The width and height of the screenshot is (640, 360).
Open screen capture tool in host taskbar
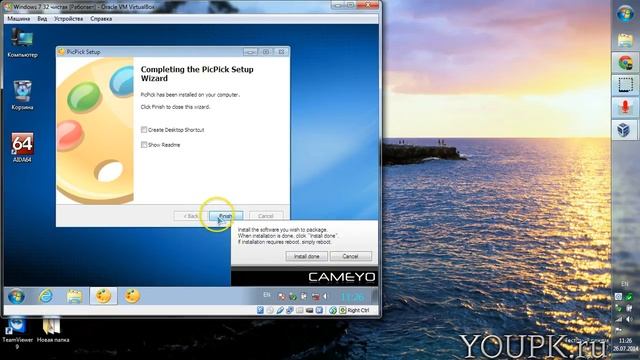(625, 85)
